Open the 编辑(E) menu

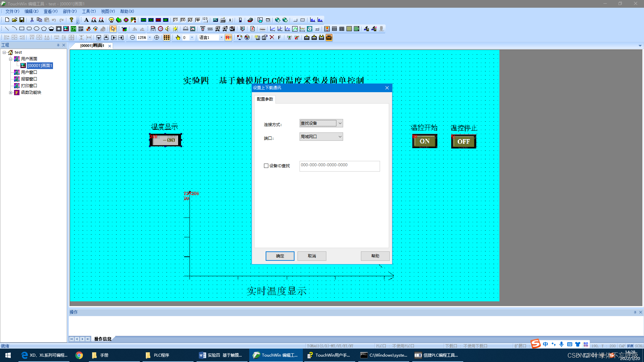click(x=31, y=11)
